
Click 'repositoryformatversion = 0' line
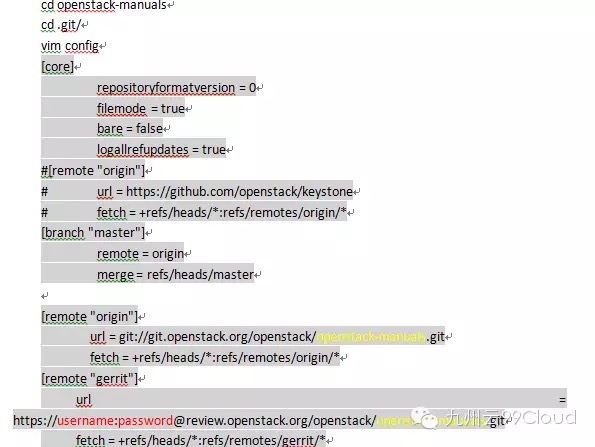[x=176, y=88]
